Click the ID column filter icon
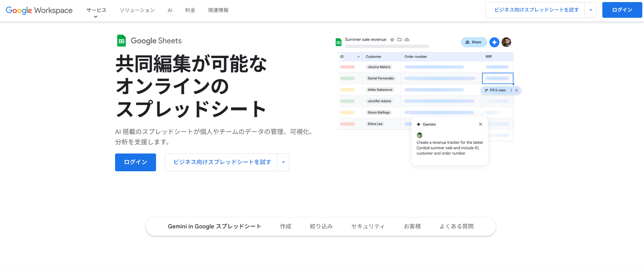 tap(359, 57)
